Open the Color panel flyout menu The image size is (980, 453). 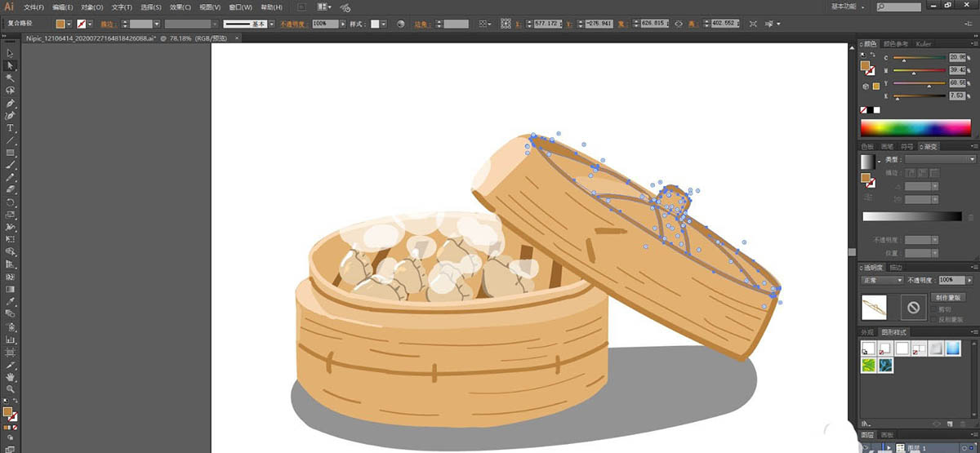[973, 43]
